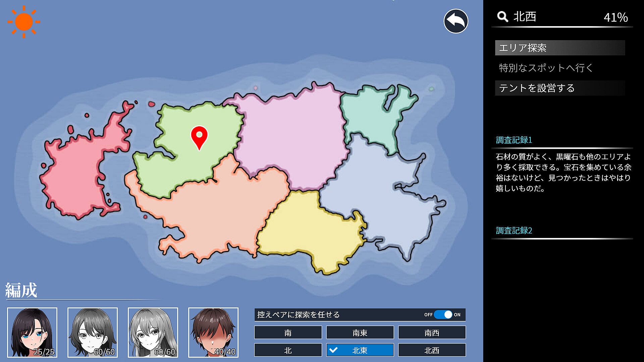Select the long-haired grayscale character portrait

(x=153, y=332)
